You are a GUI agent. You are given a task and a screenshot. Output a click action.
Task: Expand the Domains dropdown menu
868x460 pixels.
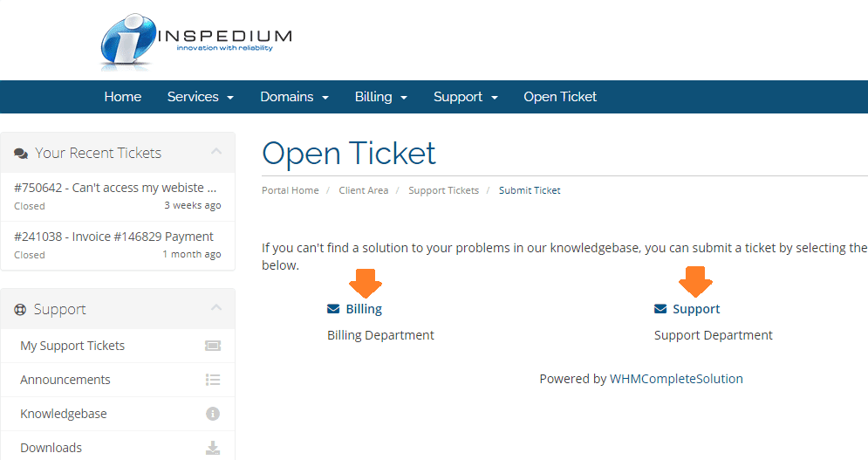[x=295, y=97]
